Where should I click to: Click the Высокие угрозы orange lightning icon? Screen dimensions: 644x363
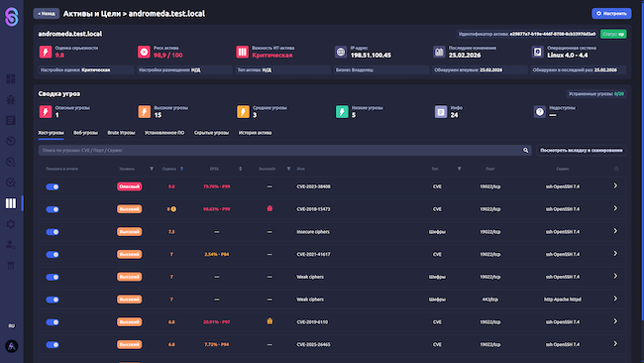click(145, 111)
